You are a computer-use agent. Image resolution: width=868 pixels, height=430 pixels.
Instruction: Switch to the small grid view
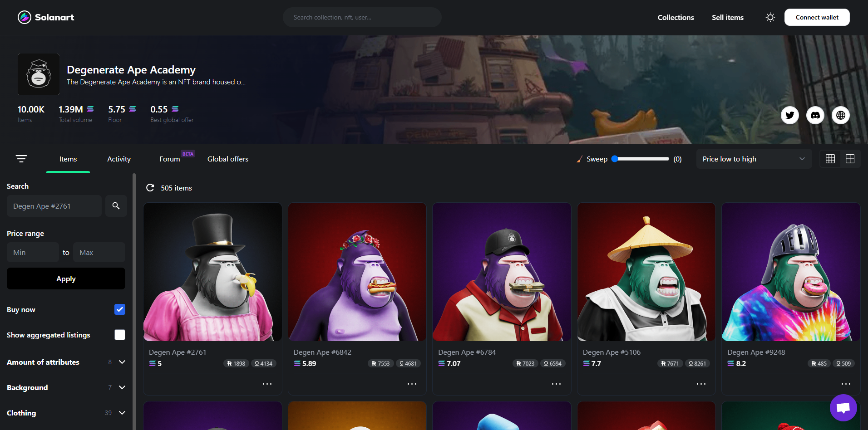point(830,159)
